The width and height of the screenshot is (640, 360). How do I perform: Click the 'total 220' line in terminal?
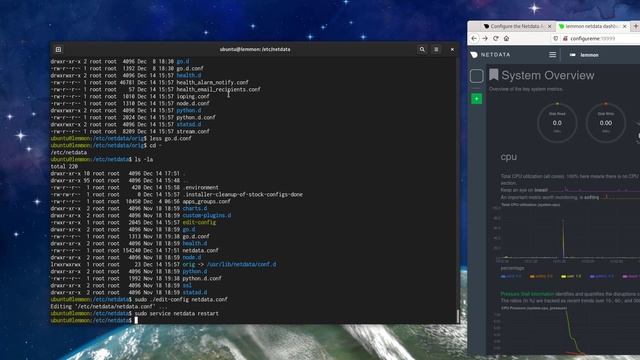(x=64, y=167)
